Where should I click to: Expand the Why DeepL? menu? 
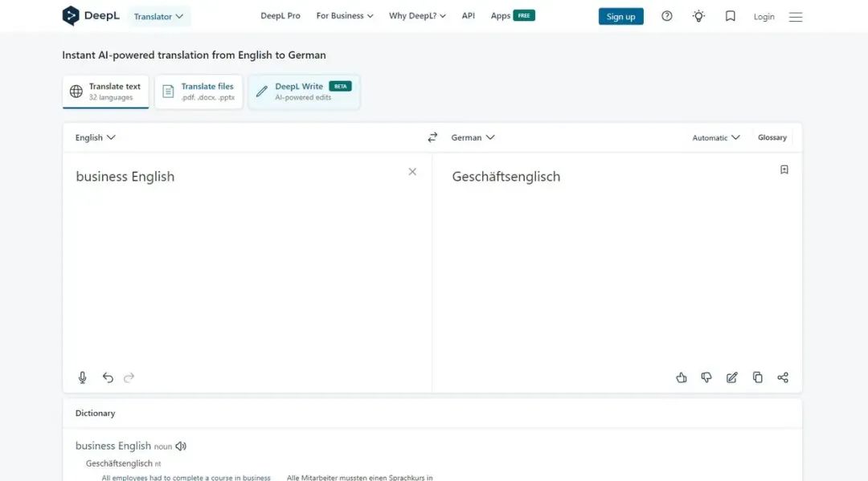tap(417, 16)
